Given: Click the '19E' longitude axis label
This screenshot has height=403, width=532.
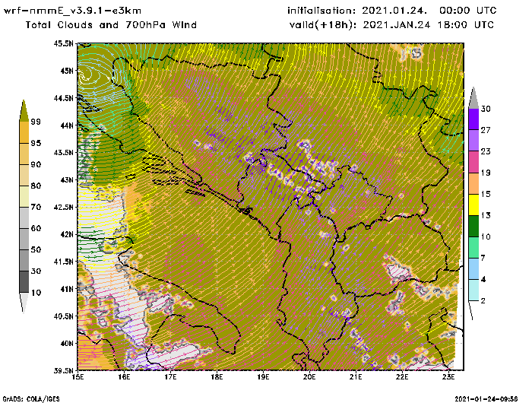Looking at the screenshot, I should [263, 377].
